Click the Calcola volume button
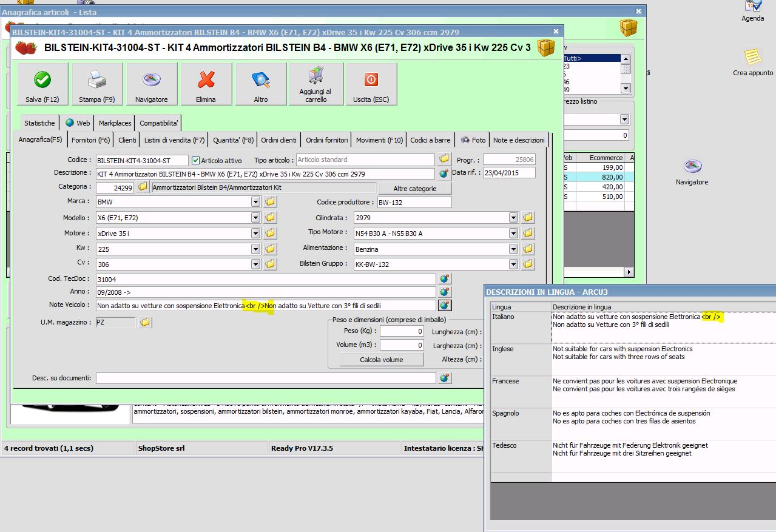The height and width of the screenshot is (532, 776). [x=382, y=360]
